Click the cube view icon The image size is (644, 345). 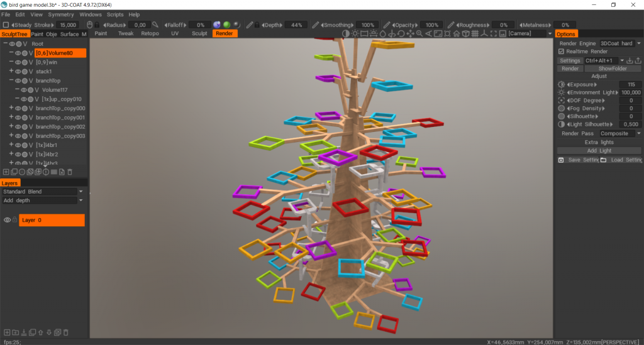point(466,34)
